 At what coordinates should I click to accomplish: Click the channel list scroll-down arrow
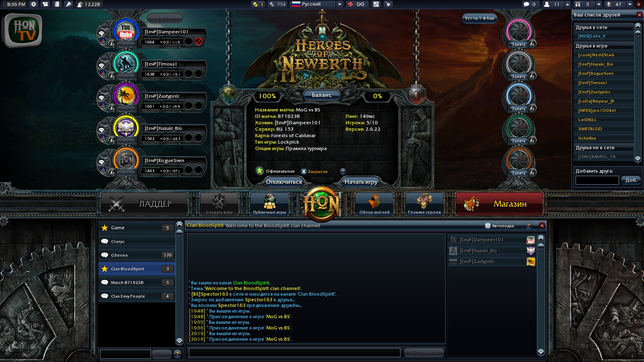(x=180, y=341)
